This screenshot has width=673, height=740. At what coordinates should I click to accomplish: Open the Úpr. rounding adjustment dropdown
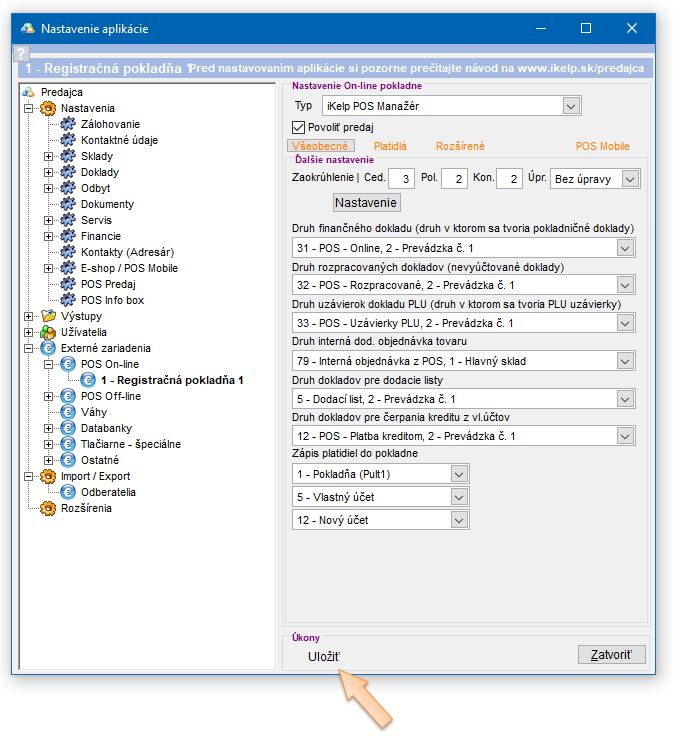629,178
